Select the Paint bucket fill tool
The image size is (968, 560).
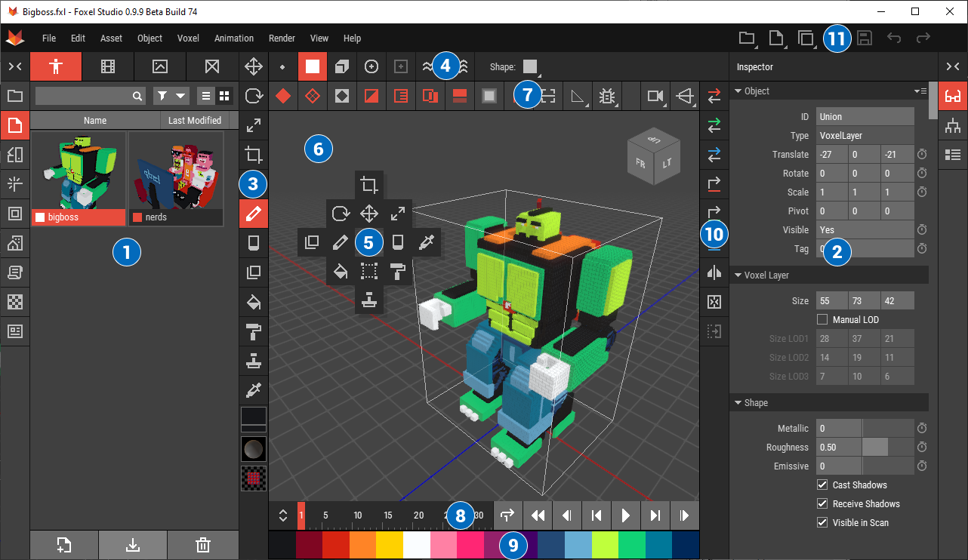point(253,302)
